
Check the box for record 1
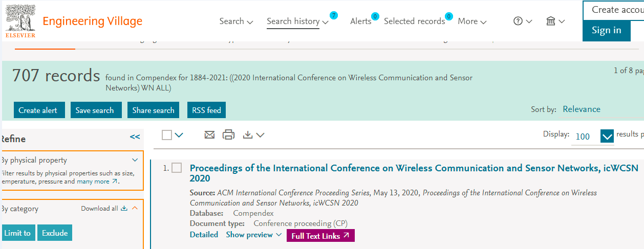(x=177, y=168)
